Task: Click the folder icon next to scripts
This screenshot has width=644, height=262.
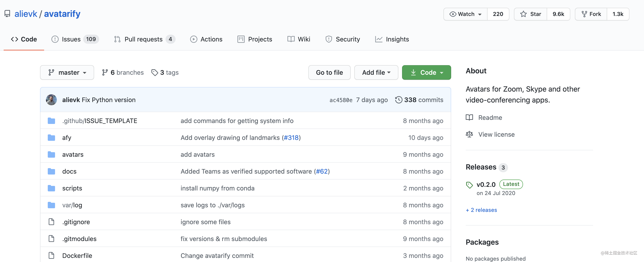Action: [x=51, y=188]
